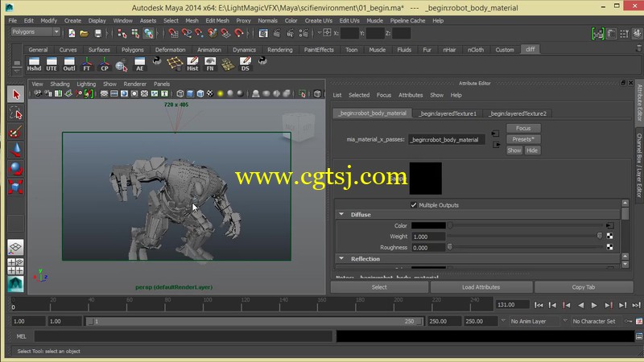Click the Presets* button
This screenshot has height=362, width=644.
pyautogui.click(x=523, y=139)
